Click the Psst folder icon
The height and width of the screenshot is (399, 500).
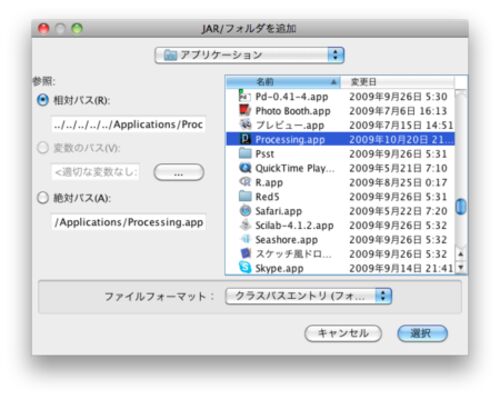(x=245, y=153)
